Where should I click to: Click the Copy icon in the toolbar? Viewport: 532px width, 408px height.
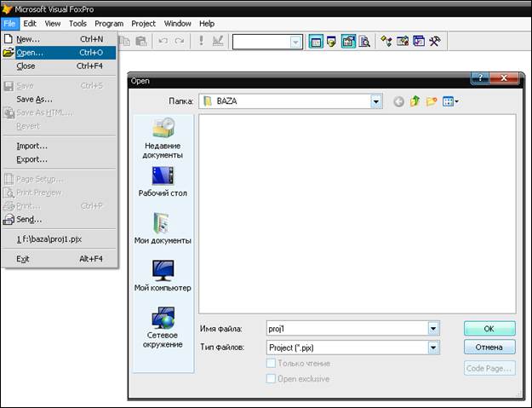[125, 42]
